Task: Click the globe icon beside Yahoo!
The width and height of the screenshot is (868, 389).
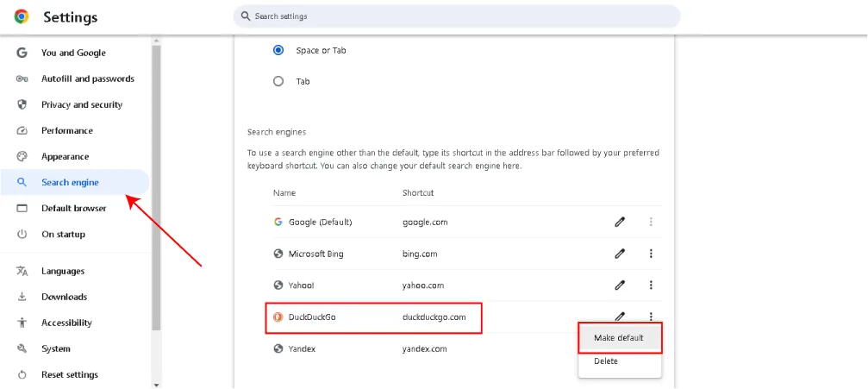Action: click(278, 285)
